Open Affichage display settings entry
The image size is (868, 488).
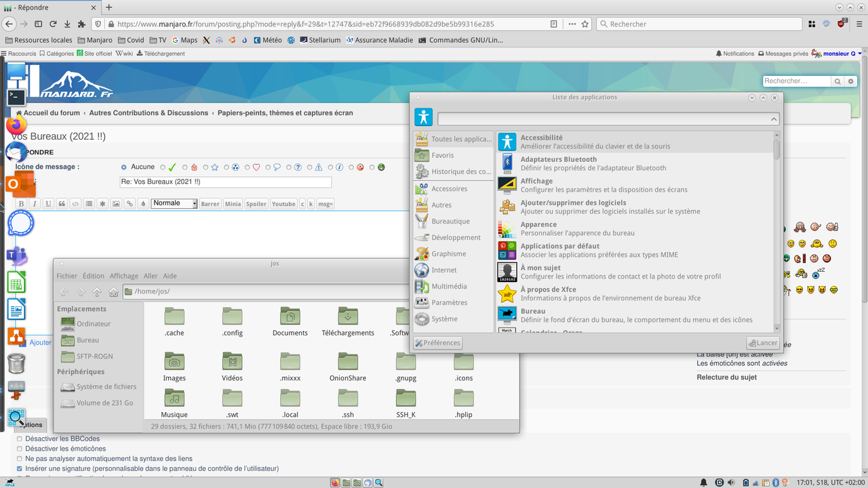pyautogui.click(x=636, y=185)
